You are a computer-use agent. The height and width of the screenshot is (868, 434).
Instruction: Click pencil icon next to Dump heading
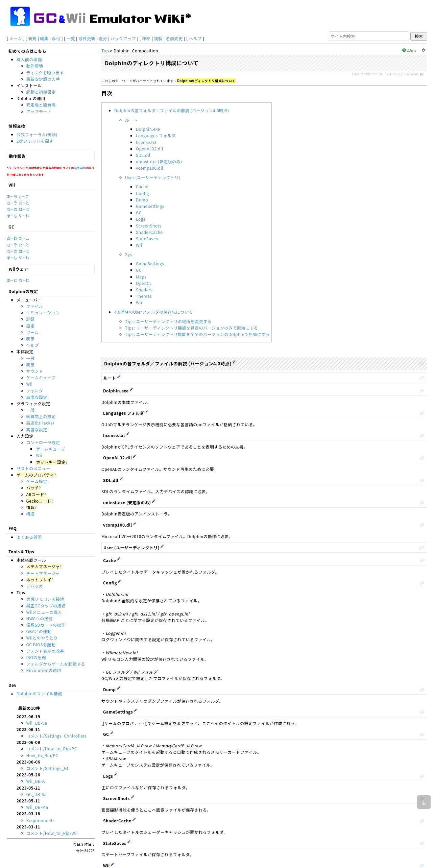118,689
